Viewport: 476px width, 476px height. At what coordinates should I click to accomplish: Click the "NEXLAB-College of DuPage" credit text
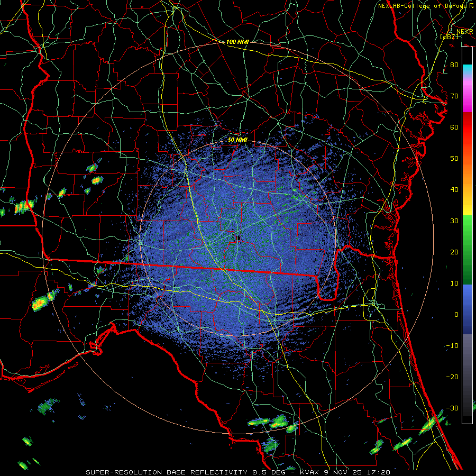coord(422,6)
